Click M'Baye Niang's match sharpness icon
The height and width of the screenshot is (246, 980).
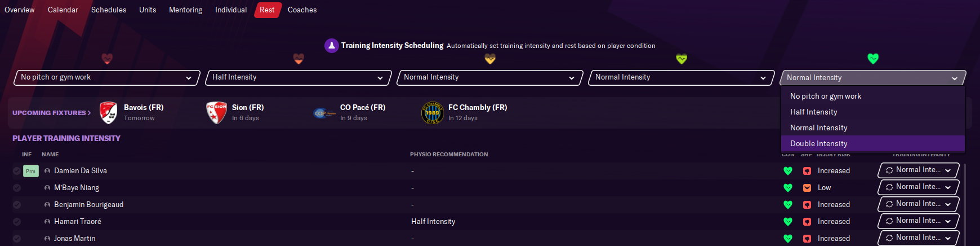807,188
